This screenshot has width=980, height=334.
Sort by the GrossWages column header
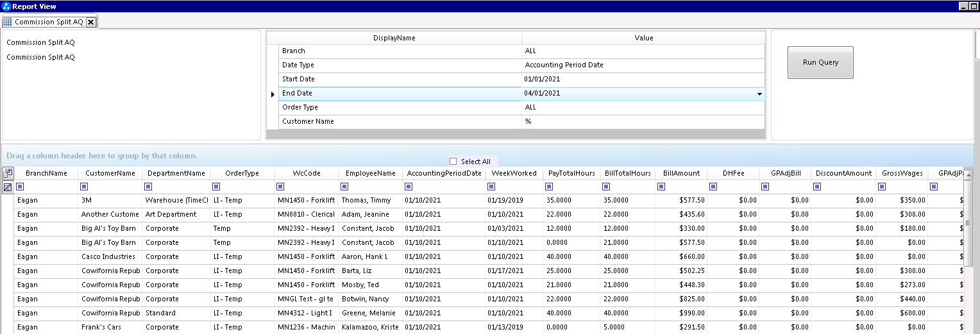tap(902, 173)
